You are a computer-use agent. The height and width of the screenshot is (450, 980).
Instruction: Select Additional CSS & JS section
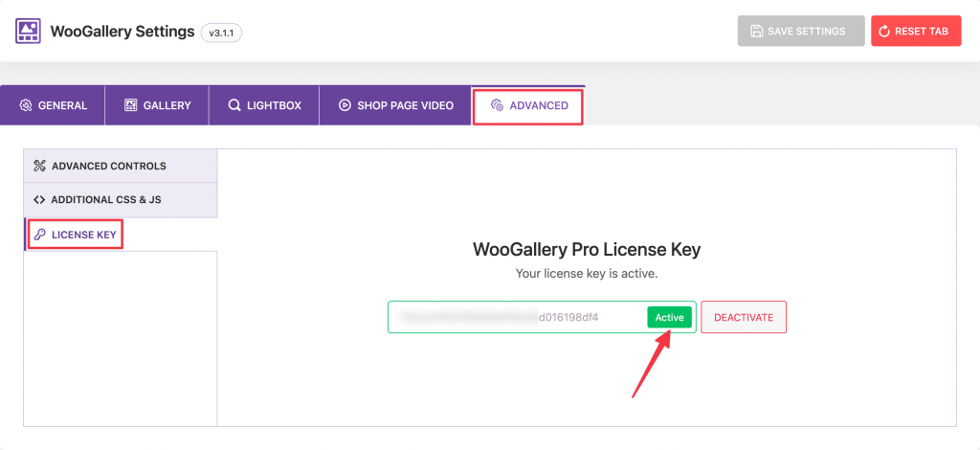coord(121,200)
